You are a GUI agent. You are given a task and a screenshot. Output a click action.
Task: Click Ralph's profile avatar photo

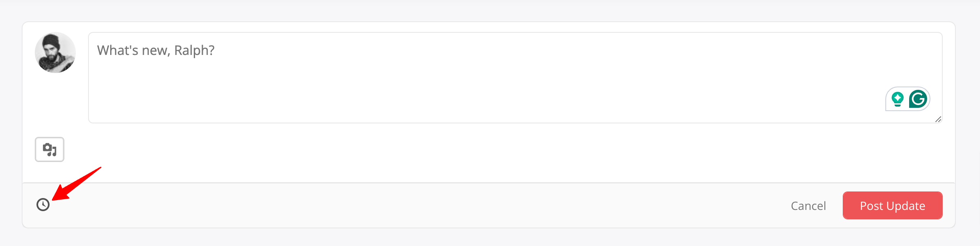pyautogui.click(x=55, y=53)
